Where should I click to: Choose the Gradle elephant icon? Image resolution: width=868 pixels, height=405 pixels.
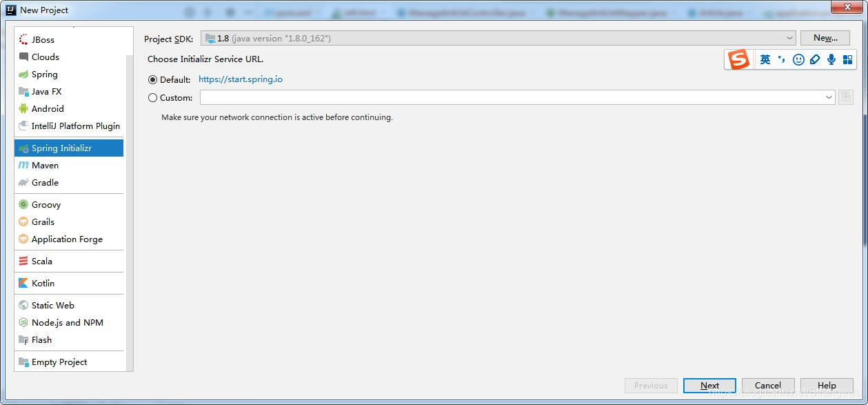coord(23,183)
